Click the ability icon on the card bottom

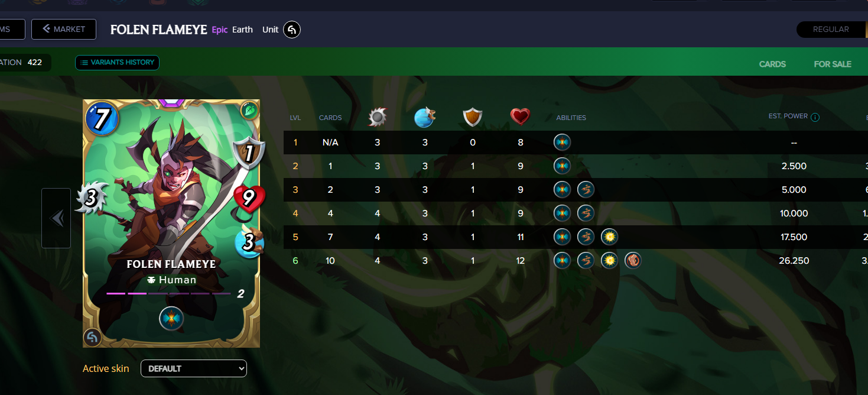coord(171,319)
